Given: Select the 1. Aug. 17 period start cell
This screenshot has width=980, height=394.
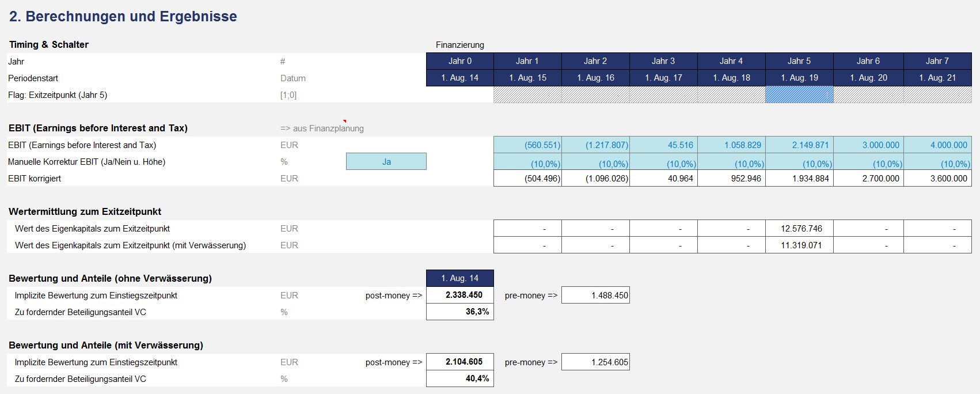Looking at the screenshot, I should [663, 78].
